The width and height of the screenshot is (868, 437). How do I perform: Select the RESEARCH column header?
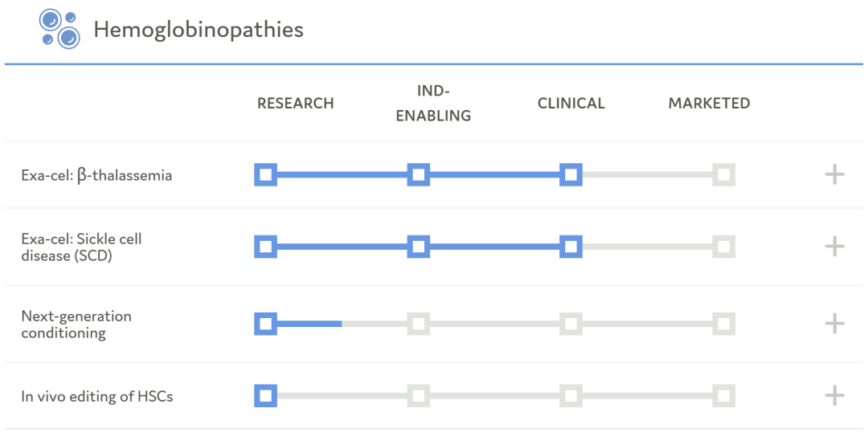[295, 104]
